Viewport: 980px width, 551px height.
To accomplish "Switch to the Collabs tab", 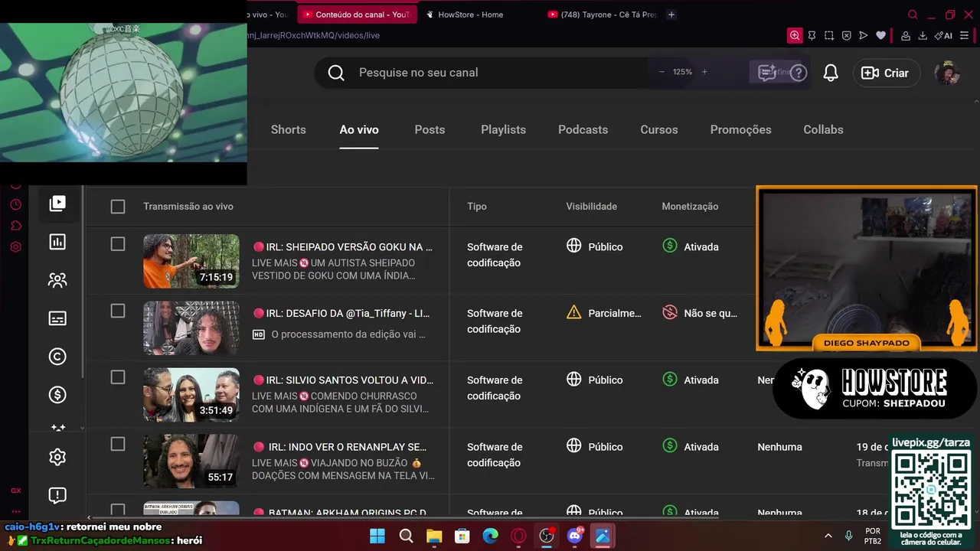I will click(823, 129).
